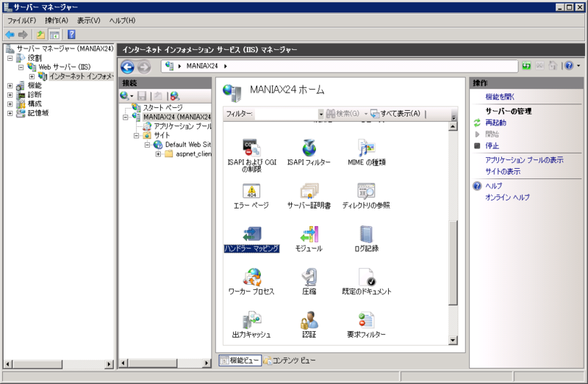Click the save connections disk icon

click(142, 96)
